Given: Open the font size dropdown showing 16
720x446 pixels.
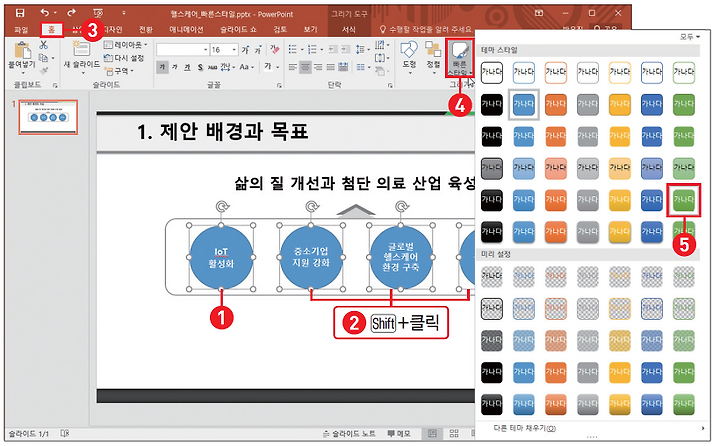Looking at the screenshot, I should (234, 49).
